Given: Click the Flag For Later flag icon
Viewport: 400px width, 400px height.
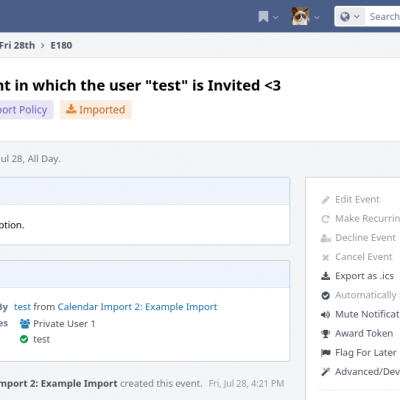Looking at the screenshot, I should (x=325, y=353).
